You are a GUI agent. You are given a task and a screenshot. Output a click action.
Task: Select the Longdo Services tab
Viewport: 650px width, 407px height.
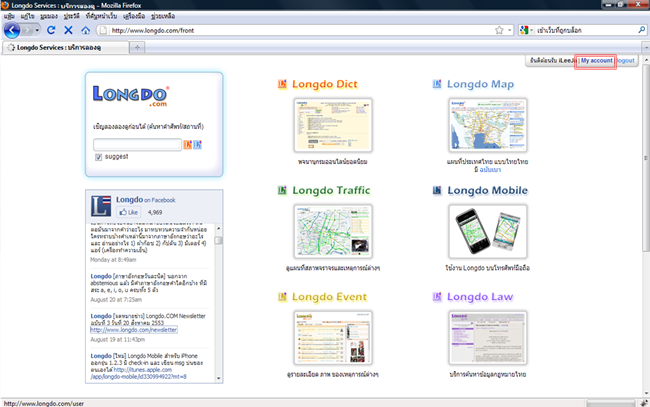65,48
